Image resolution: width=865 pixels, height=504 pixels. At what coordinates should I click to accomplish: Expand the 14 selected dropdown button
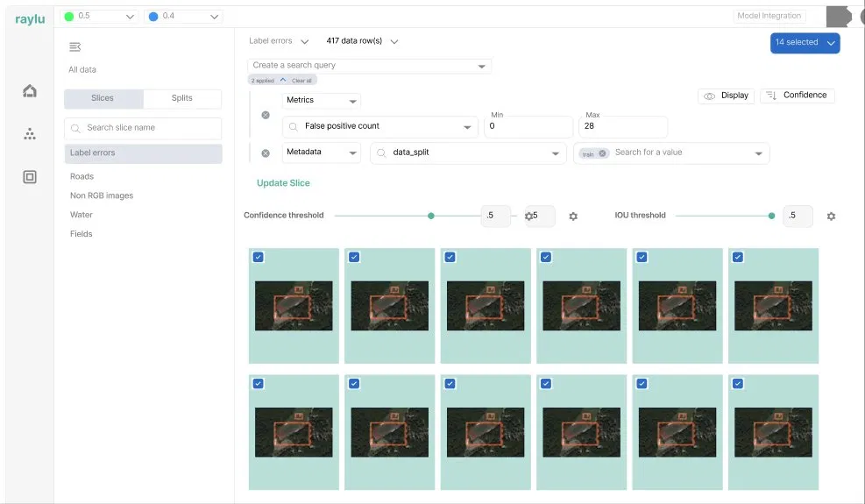805,43
